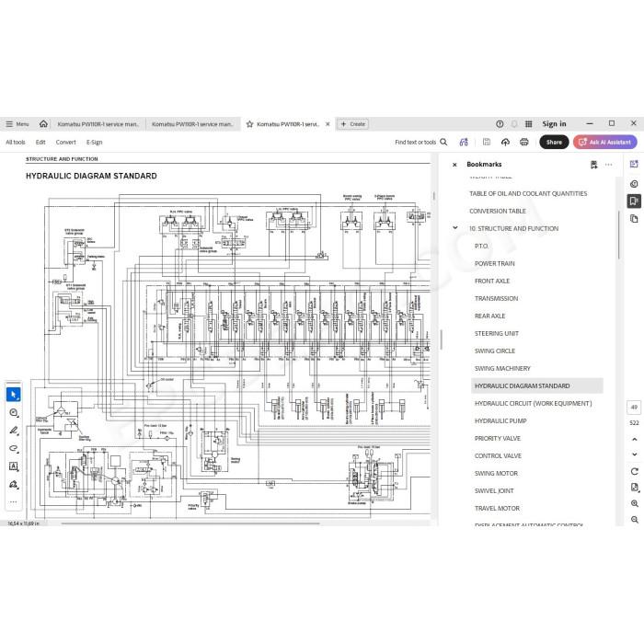Open the E-Sign menu
This screenshot has height=644, width=644.
pyautogui.click(x=94, y=142)
